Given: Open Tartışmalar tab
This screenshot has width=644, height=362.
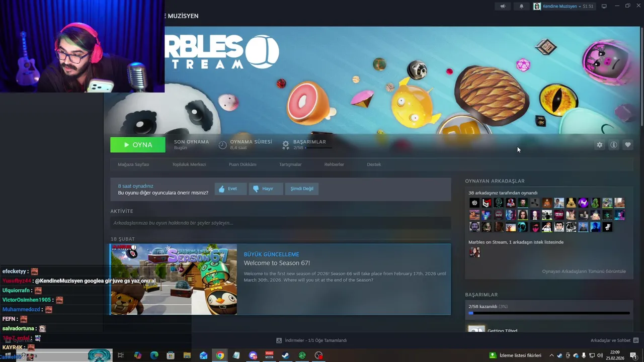Looking at the screenshot, I should (290, 164).
